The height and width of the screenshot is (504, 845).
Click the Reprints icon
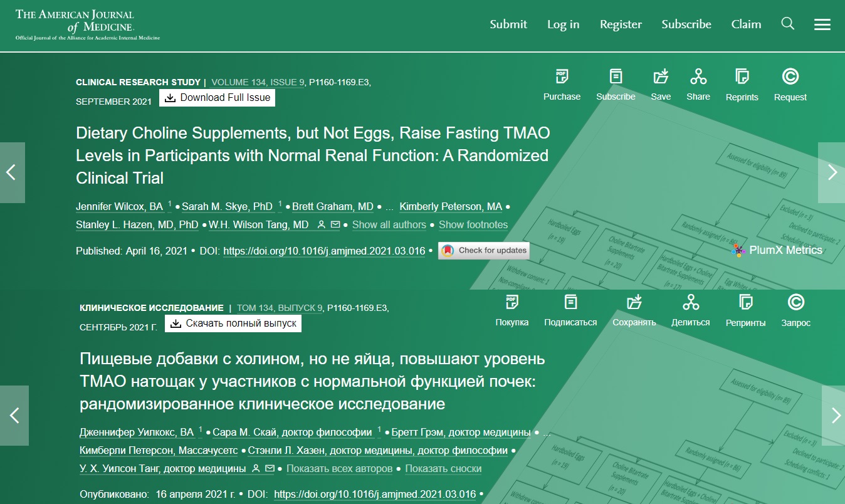click(x=742, y=76)
